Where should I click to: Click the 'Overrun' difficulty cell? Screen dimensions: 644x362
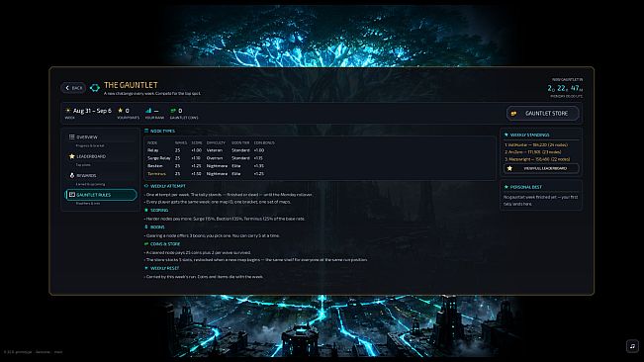tap(215, 158)
